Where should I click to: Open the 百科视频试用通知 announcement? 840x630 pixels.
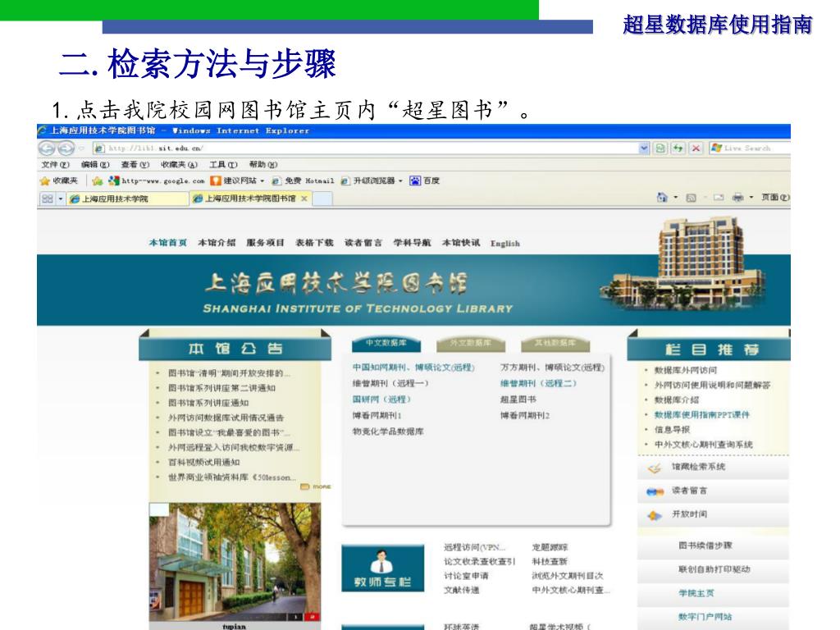203,462
